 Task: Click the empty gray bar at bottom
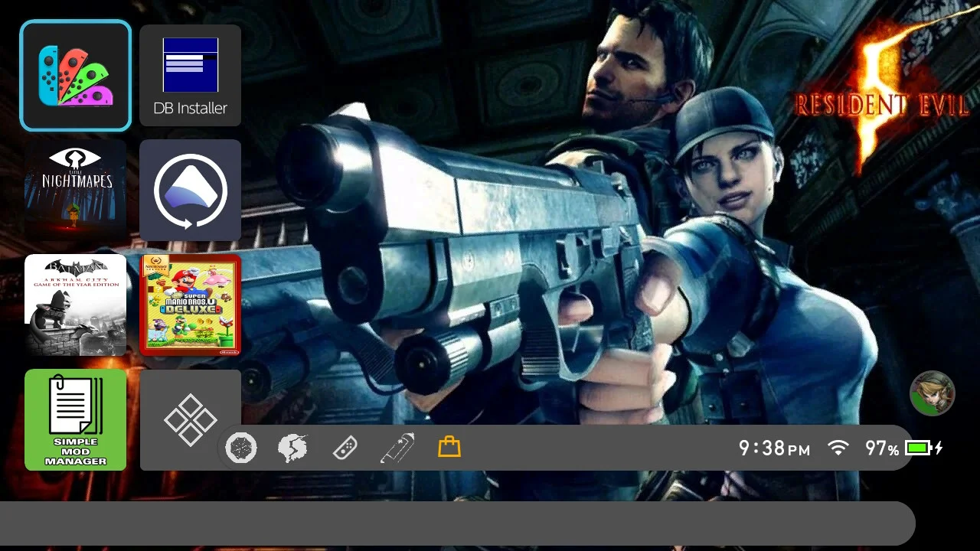click(456, 523)
